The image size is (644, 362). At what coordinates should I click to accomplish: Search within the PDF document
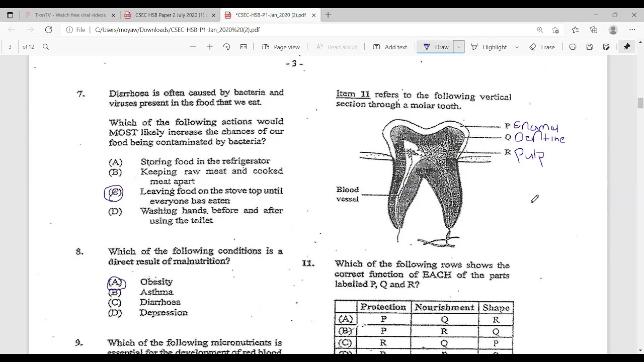[46, 47]
